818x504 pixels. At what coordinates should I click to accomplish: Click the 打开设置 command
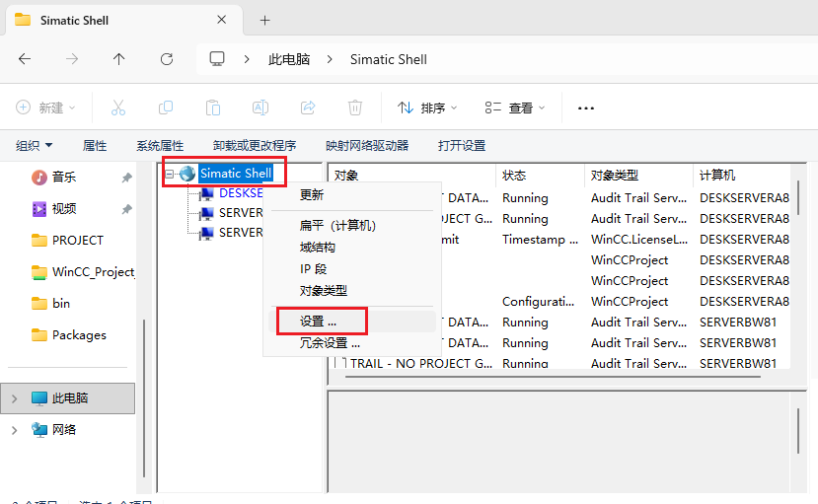click(461, 145)
